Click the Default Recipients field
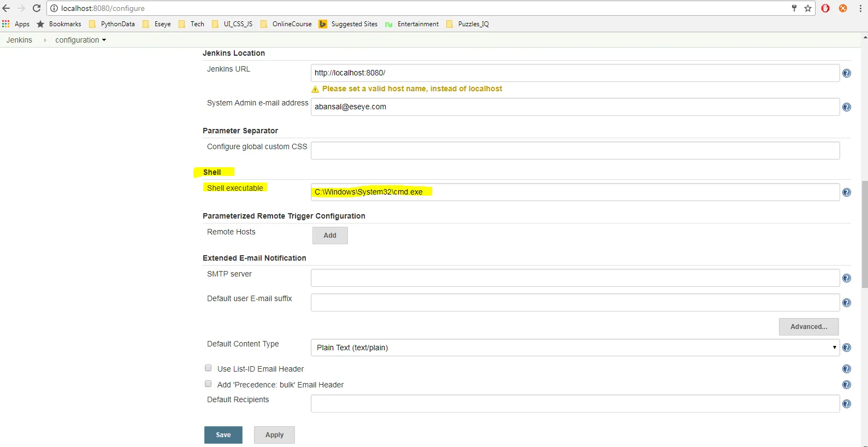 [575, 404]
